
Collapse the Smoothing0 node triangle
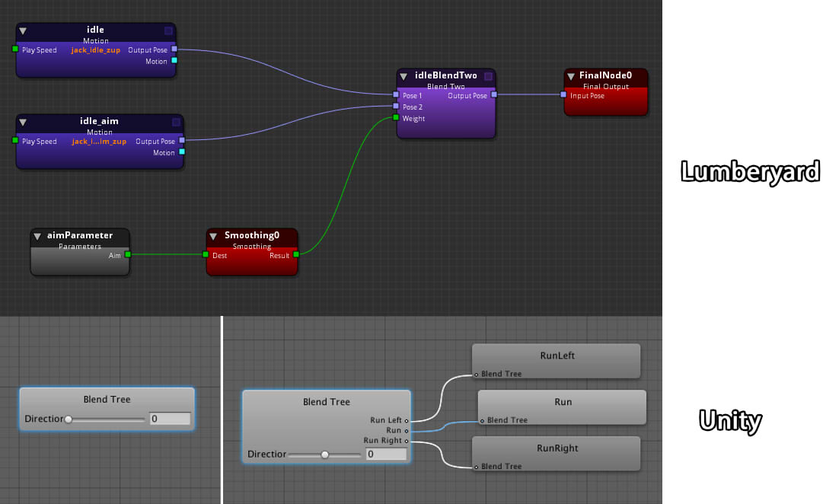point(213,236)
